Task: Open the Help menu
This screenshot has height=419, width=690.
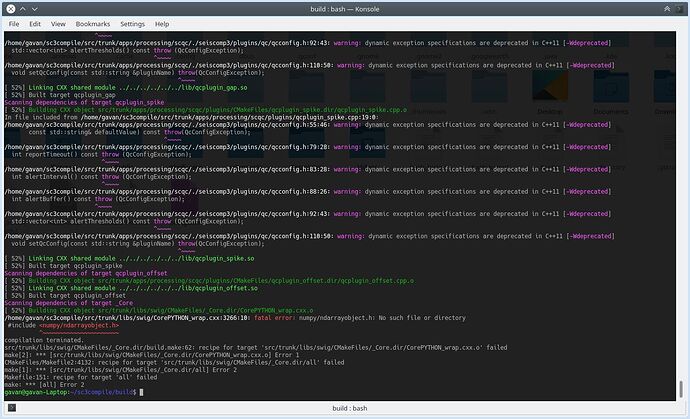Action: (161, 23)
